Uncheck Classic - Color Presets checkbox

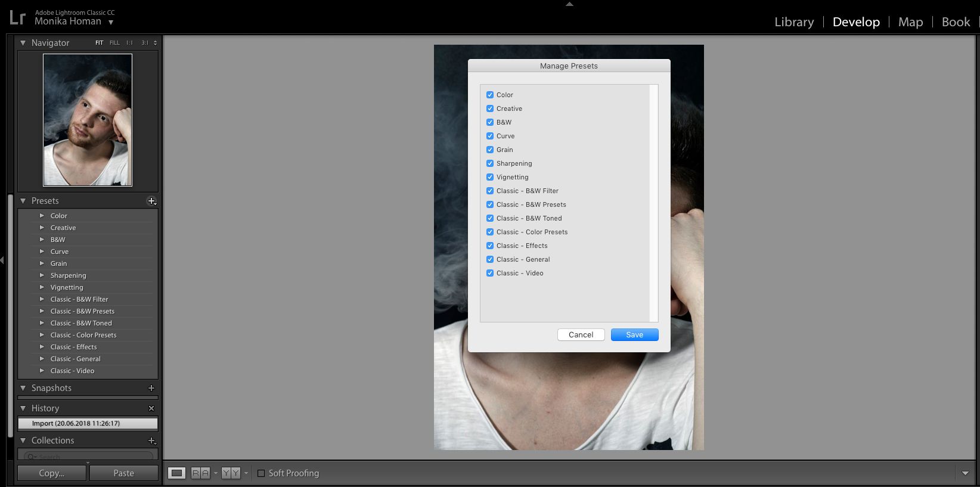tap(490, 232)
